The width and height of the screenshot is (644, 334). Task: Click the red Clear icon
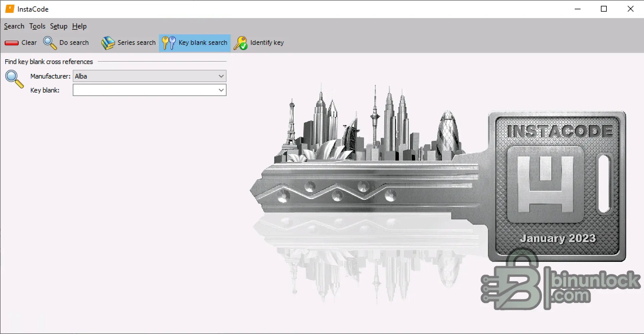point(12,43)
